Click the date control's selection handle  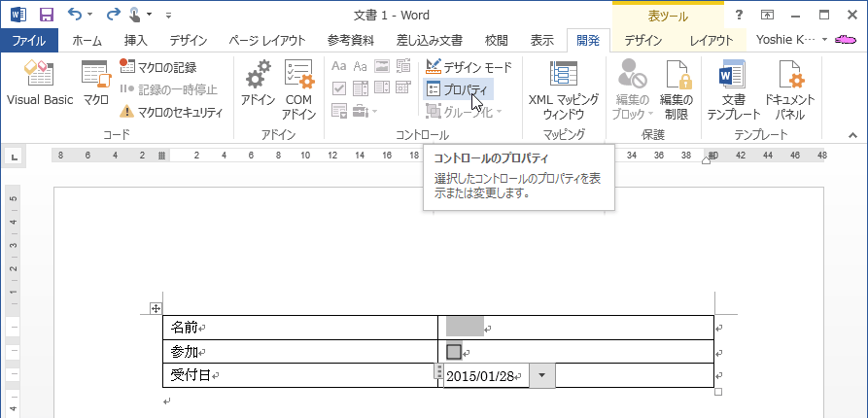pyautogui.click(x=439, y=372)
